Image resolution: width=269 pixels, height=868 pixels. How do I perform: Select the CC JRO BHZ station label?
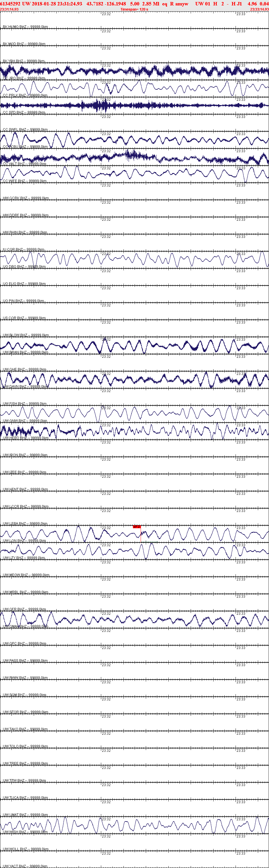[x=24, y=78]
